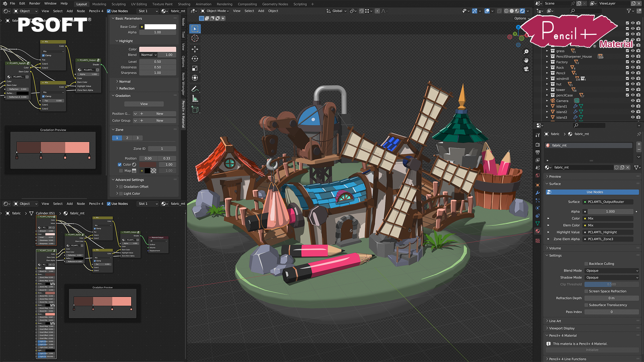This screenshot has width=644, height=362.
Task: Open the viewport Options popover
Action: [522, 18]
